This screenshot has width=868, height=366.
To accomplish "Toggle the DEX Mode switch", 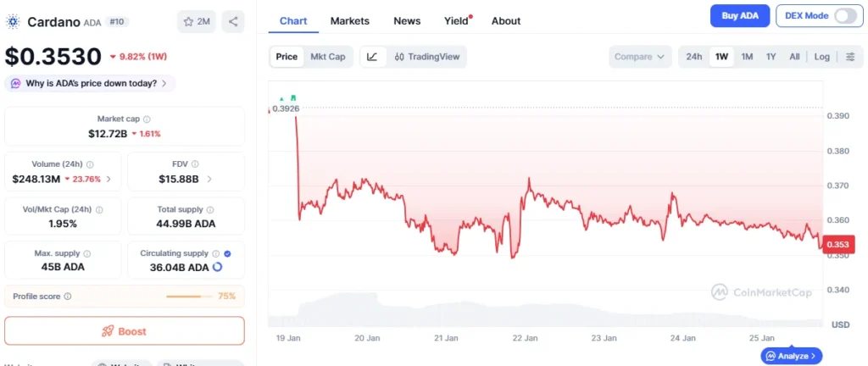I will pos(845,16).
